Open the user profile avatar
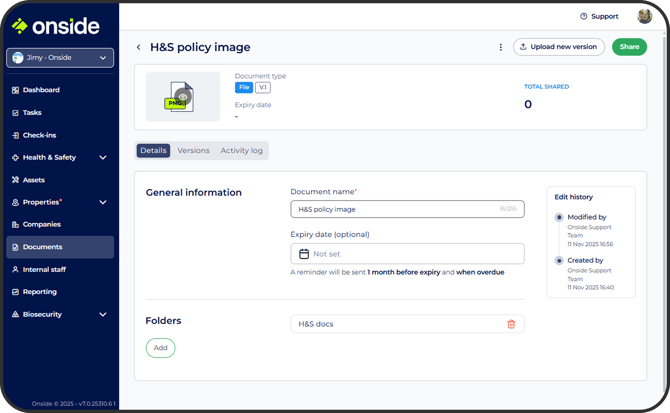The image size is (670, 413). tap(644, 16)
